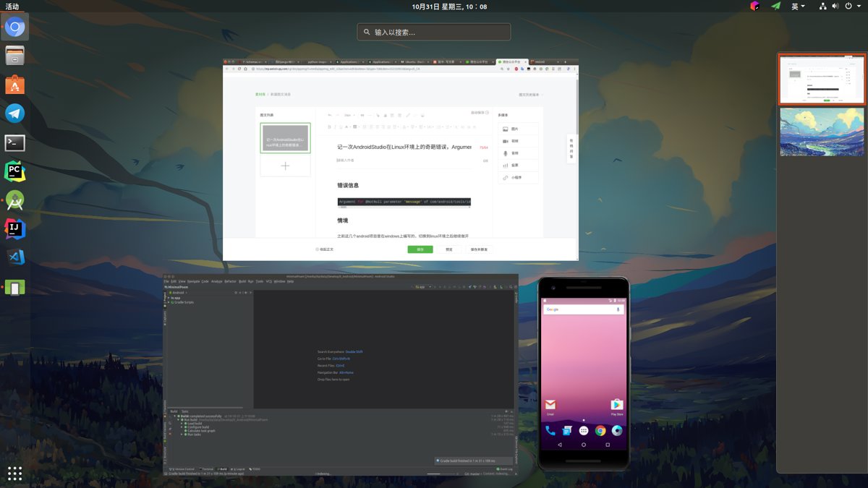Open Terminal from the dock

pyautogui.click(x=14, y=142)
